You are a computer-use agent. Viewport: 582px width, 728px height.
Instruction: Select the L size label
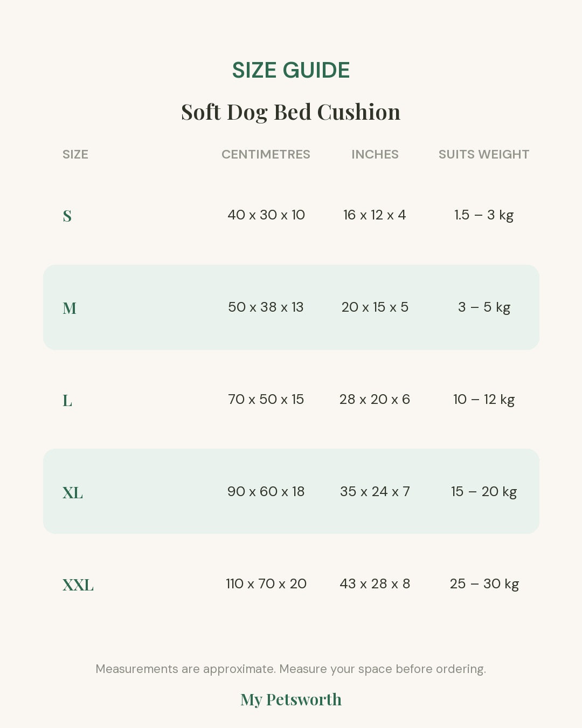tap(67, 400)
